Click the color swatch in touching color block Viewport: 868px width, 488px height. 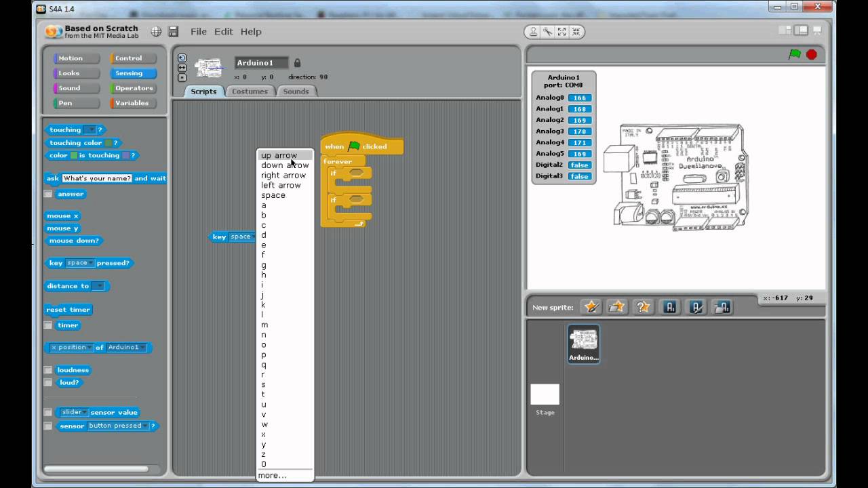tap(108, 143)
